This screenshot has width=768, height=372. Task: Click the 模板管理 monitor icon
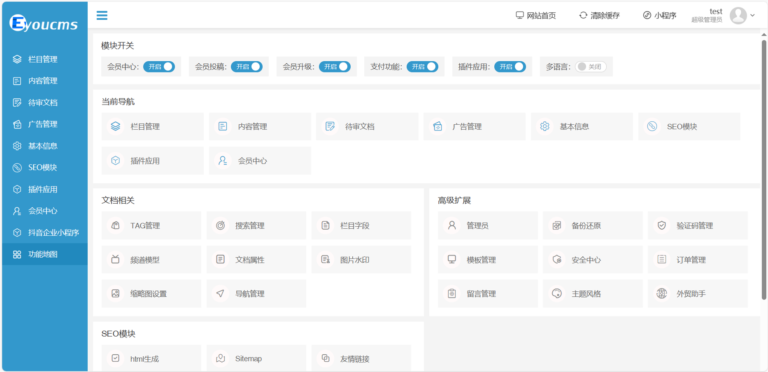452,259
